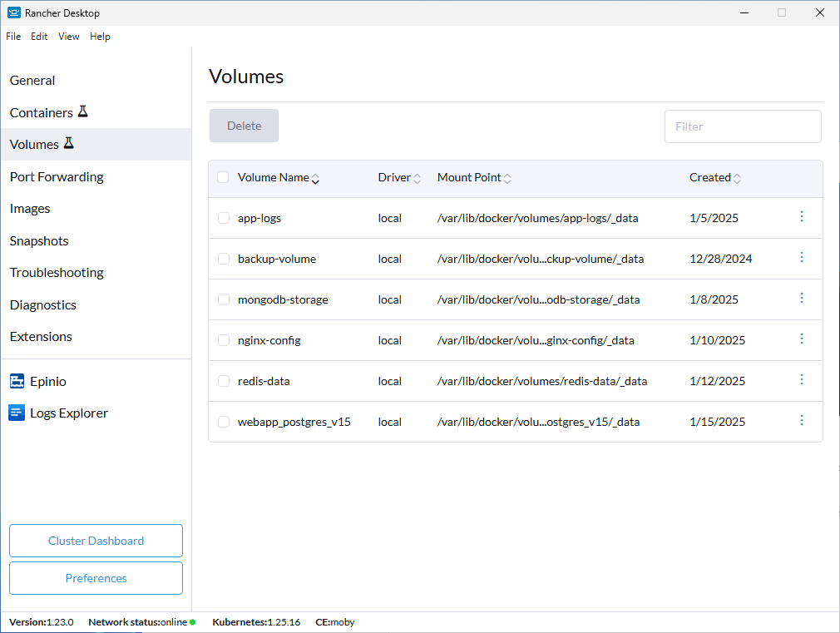Click the Delete button
Screen dimensions: 840x633
(x=244, y=126)
